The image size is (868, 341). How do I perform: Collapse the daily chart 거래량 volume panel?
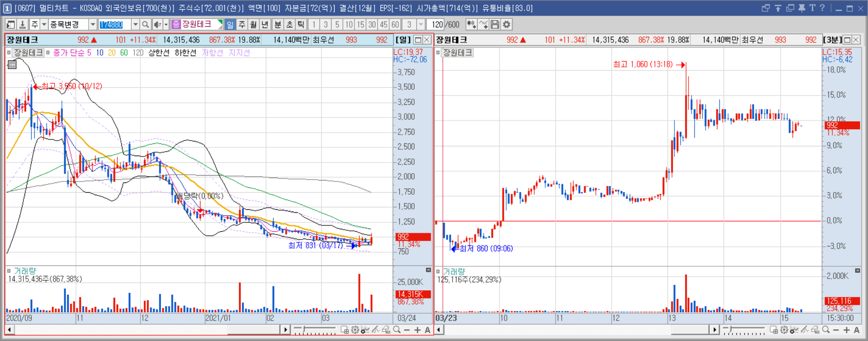tap(429, 270)
